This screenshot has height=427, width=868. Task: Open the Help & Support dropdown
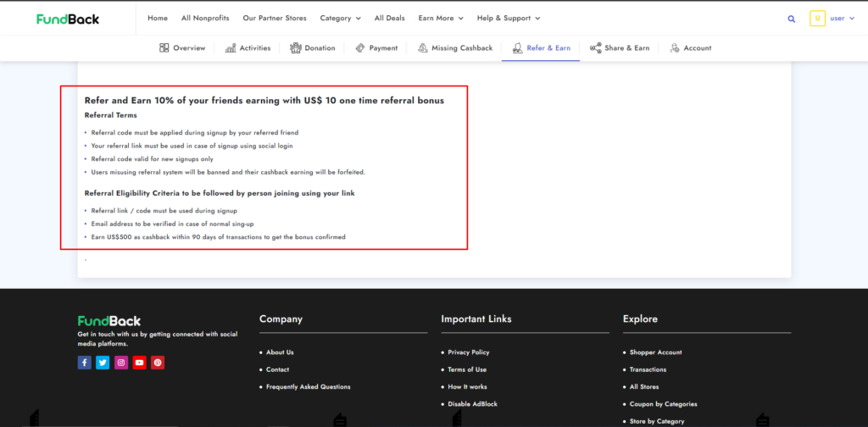[x=509, y=18]
